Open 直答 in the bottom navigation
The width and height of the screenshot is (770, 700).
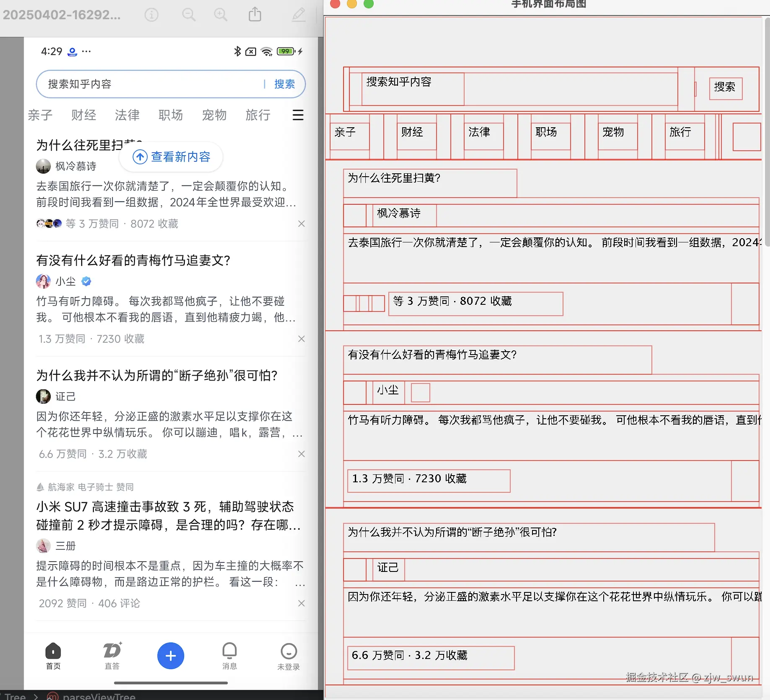click(112, 656)
